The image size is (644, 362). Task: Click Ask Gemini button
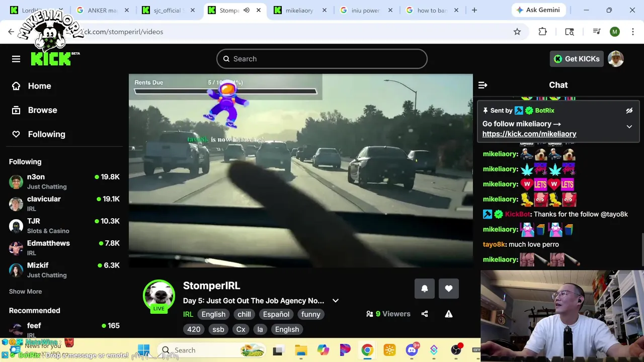(x=539, y=10)
